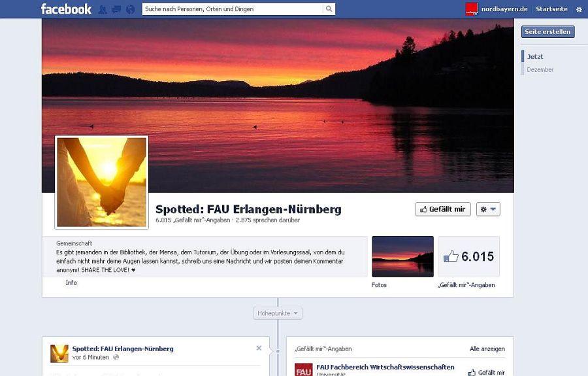Close the Spotted post with X
This screenshot has height=376, width=588.
[259, 348]
